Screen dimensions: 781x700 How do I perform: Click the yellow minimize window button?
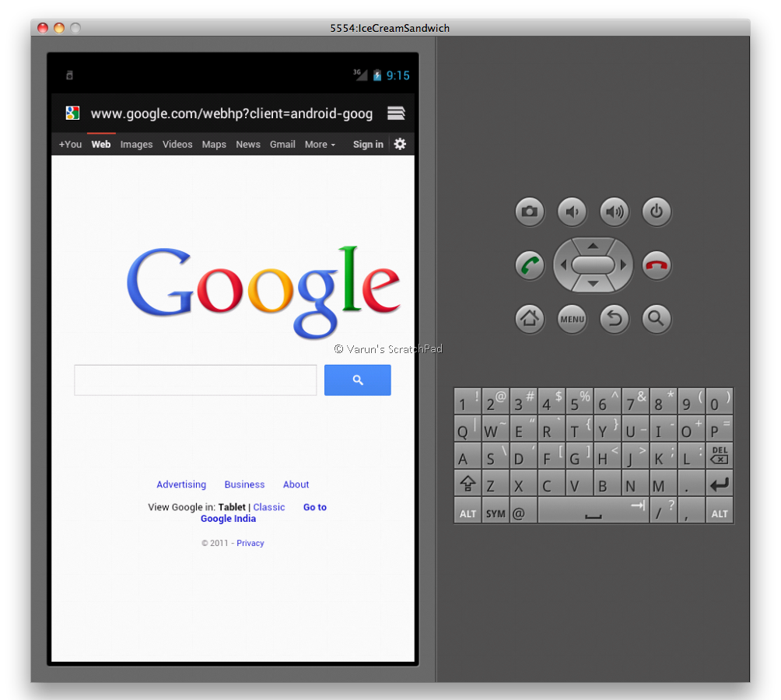[x=59, y=28]
